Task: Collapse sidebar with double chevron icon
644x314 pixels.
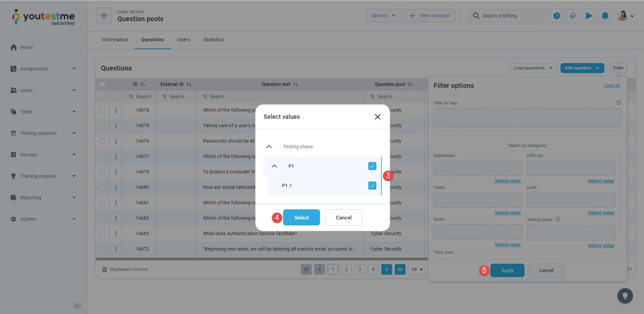Action: [x=77, y=306]
